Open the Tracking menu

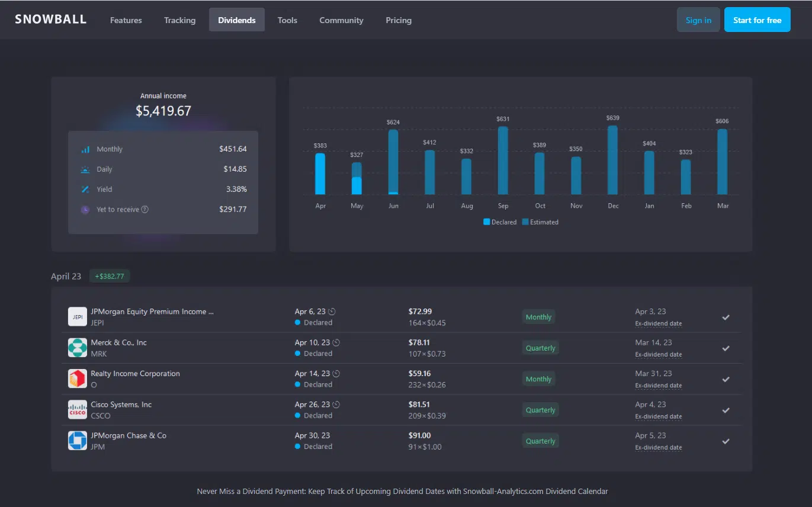[x=179, y=20]
